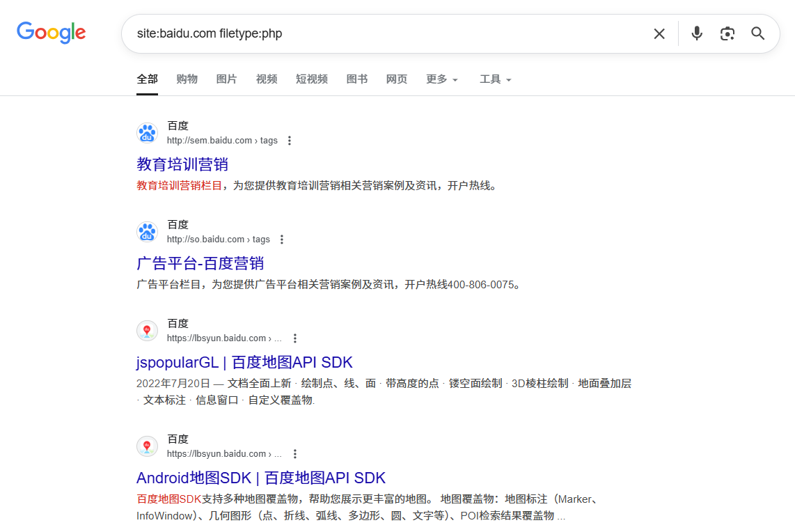Click the red 百度地图SDK snippet text
The image size is (795, 532).
point(169,499)
